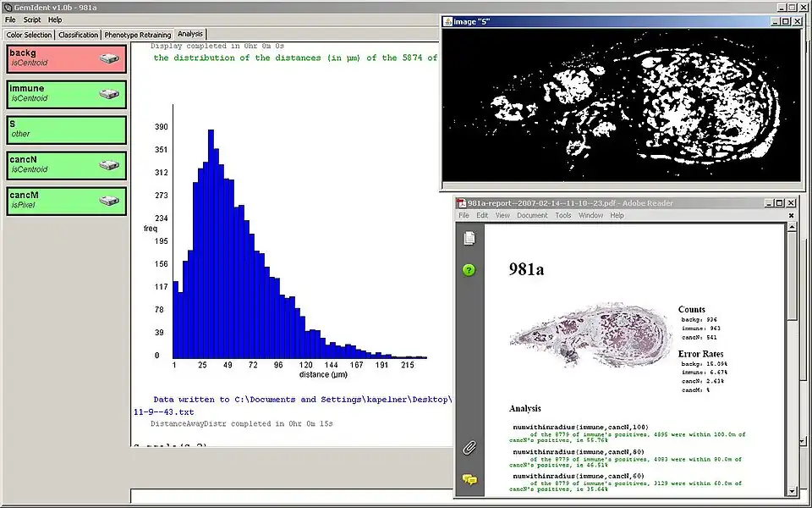Click the GemIdent icon in the title bar
The width and height of the screenshot is (812, 508).
tap(6, 5)
